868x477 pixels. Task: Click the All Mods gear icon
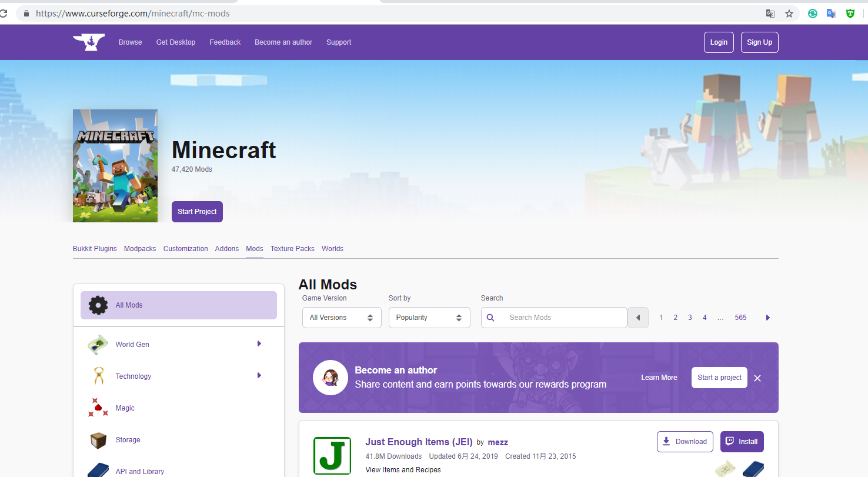98,305
